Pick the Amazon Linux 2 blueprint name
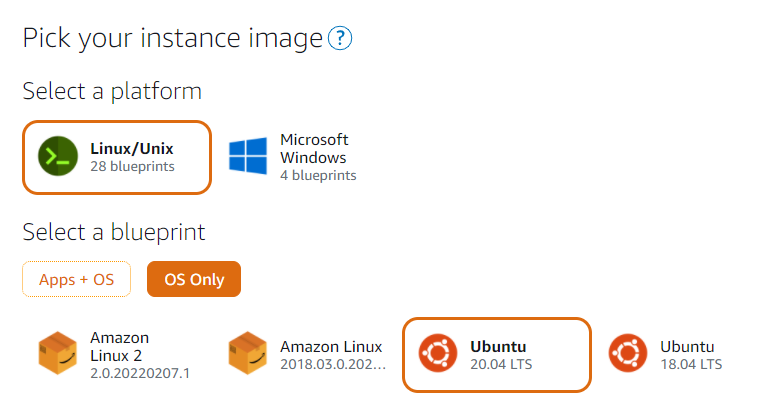The height and width of the screenshot is (400, 766). click(120, 347)
